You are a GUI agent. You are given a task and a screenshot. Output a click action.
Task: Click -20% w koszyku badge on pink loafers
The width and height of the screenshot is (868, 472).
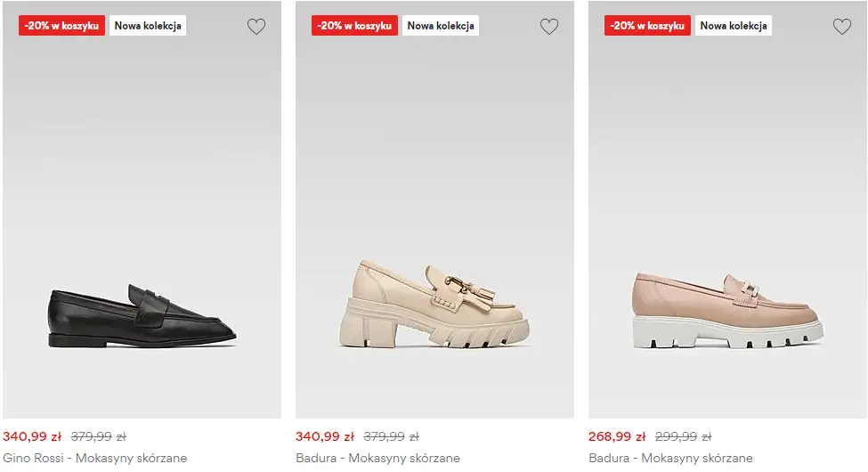[x=647, y=26]
